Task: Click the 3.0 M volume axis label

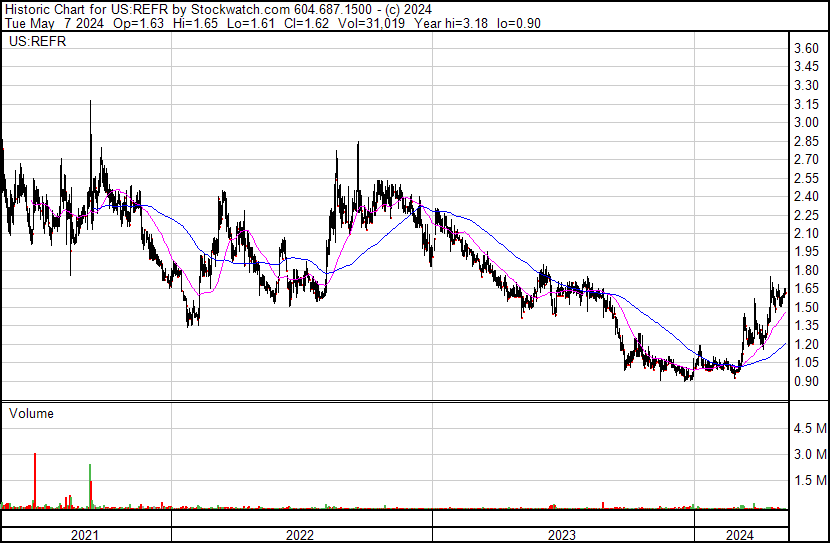Action: click(x=809, y=455)
